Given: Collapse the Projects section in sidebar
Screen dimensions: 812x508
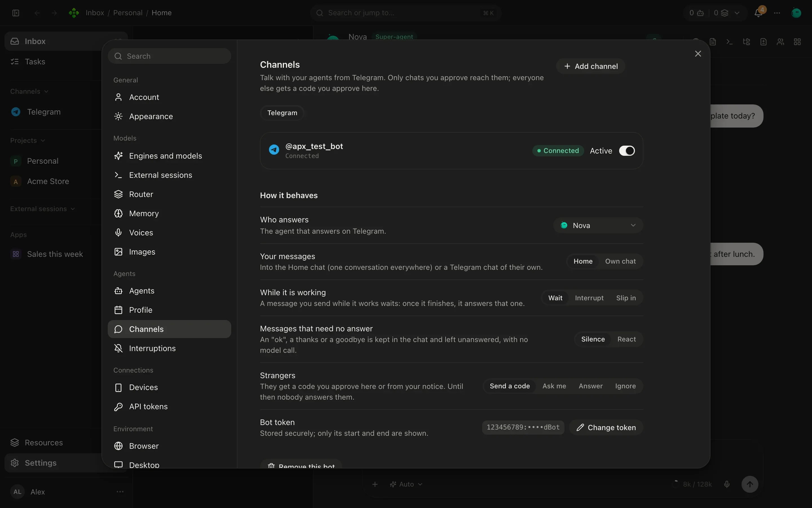Looking at the screenshot, I should (x=28, y=141).
